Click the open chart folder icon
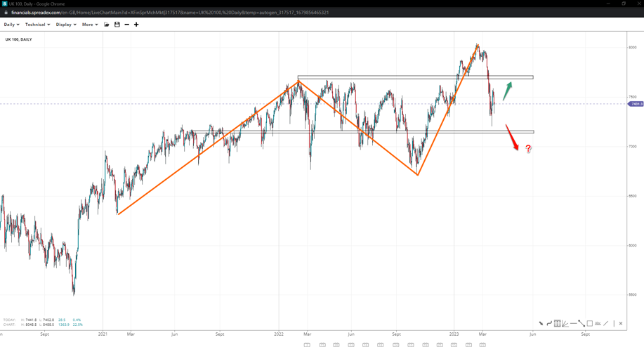 [x=107, y=25]
